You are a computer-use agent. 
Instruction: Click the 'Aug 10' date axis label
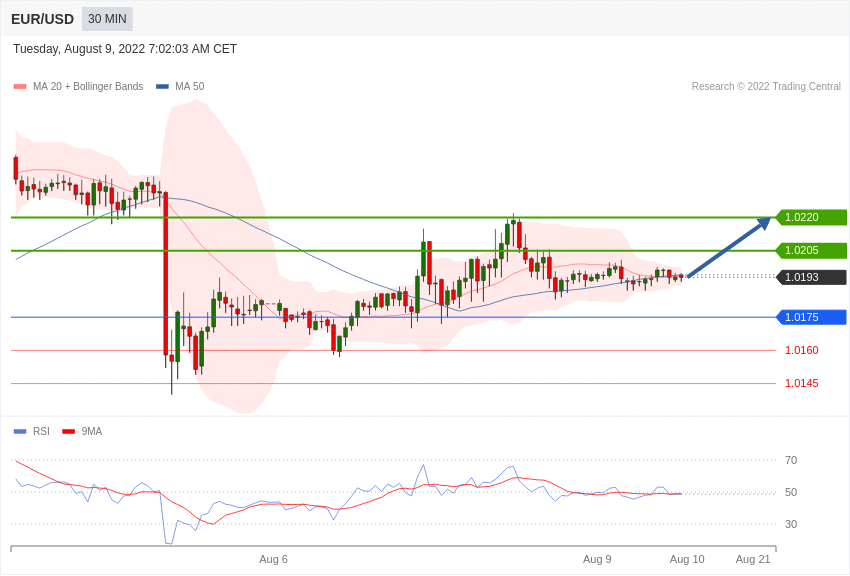[687, 559]
